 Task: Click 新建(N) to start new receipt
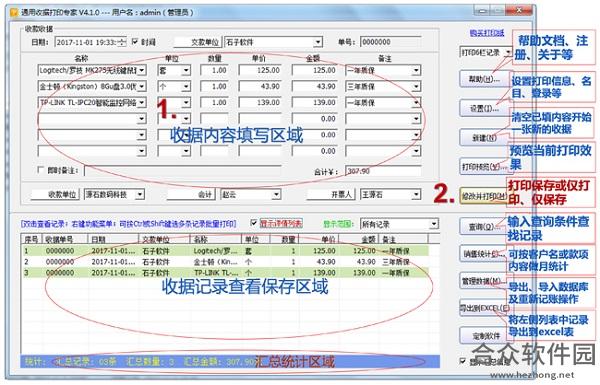pos(484,137)
